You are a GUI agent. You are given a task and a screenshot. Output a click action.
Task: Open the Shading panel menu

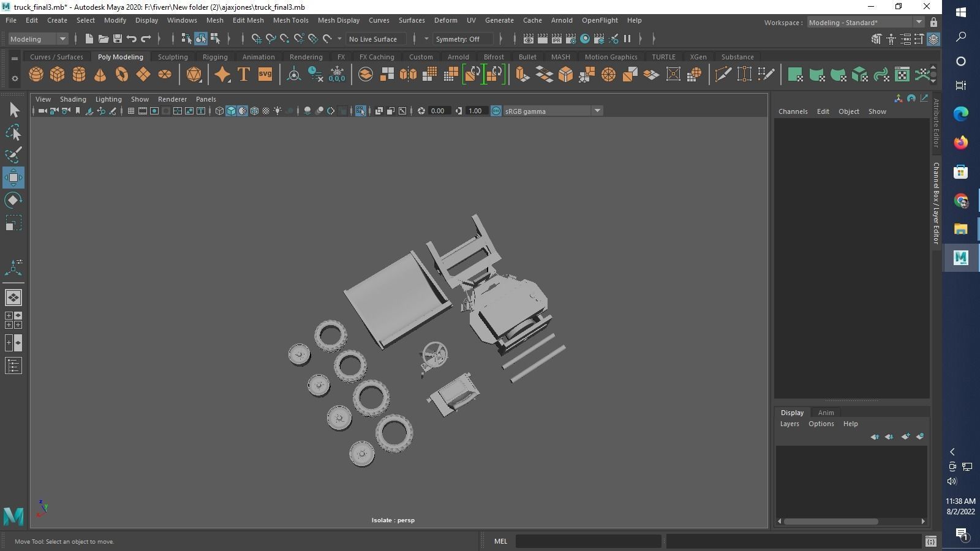tap(73, 99)
